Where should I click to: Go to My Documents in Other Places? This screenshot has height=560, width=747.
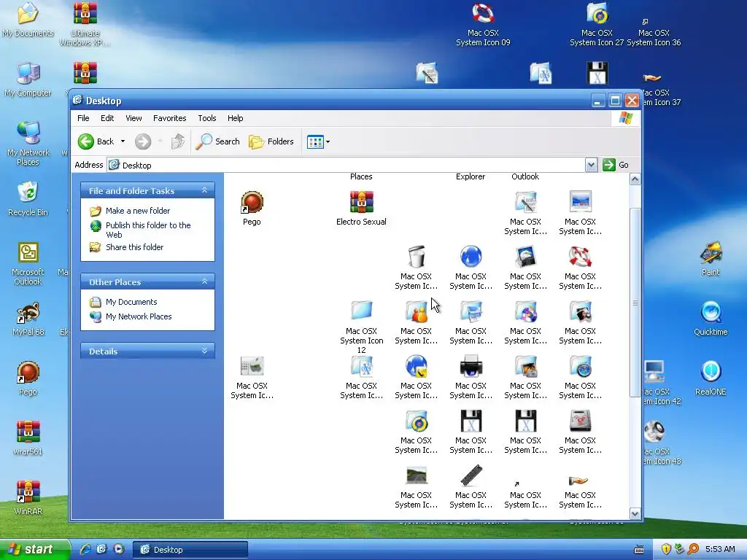coord(131,302)
